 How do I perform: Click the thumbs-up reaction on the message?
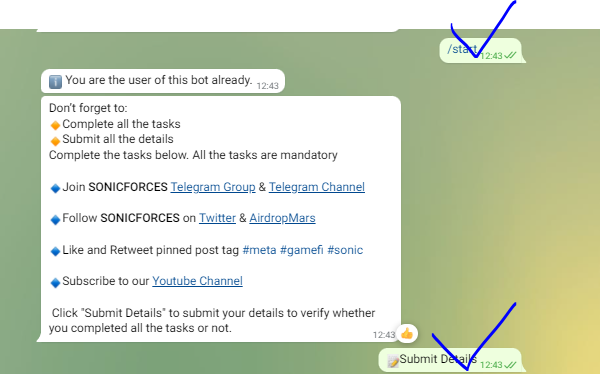(407, 334)
